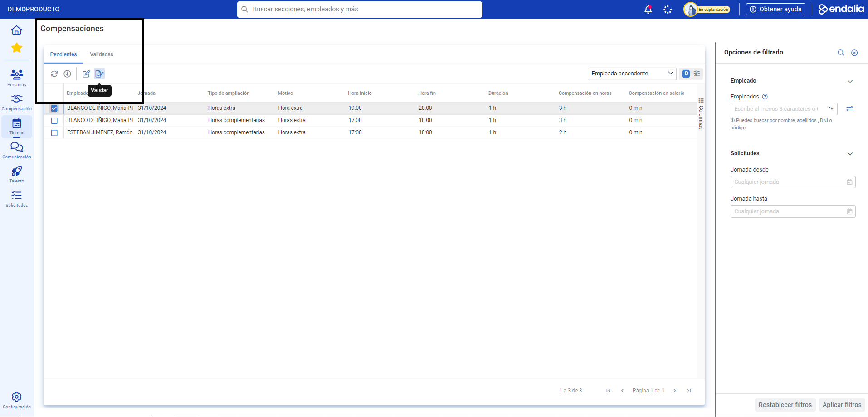Sort by Tipo de ampliación column header

pos(229,93)
